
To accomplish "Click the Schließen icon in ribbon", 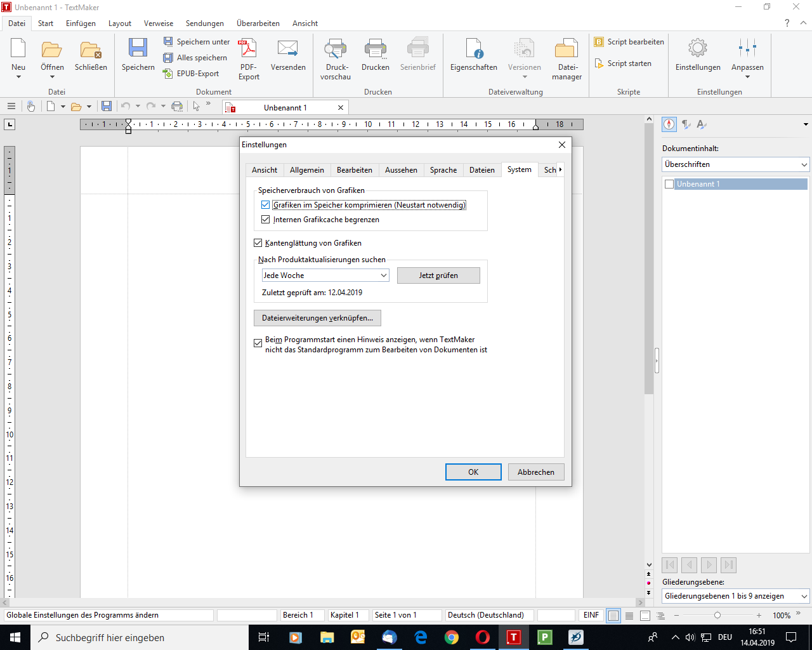I will (91, 49).
